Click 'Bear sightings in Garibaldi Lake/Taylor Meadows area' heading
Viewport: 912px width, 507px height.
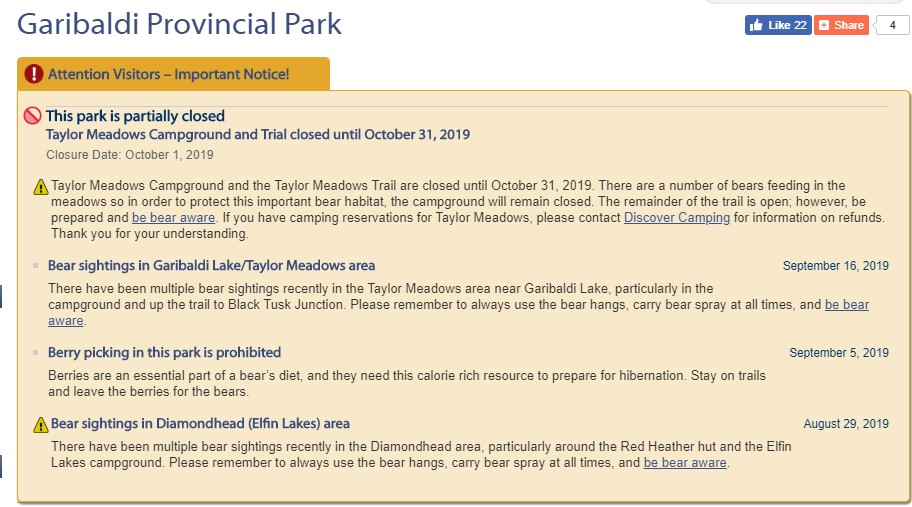211,266
